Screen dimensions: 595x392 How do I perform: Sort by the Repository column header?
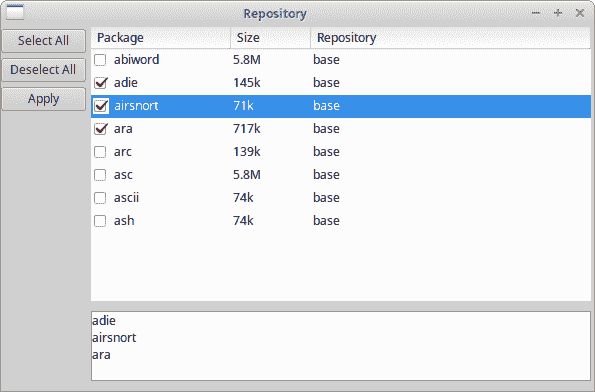coord(451,38)
